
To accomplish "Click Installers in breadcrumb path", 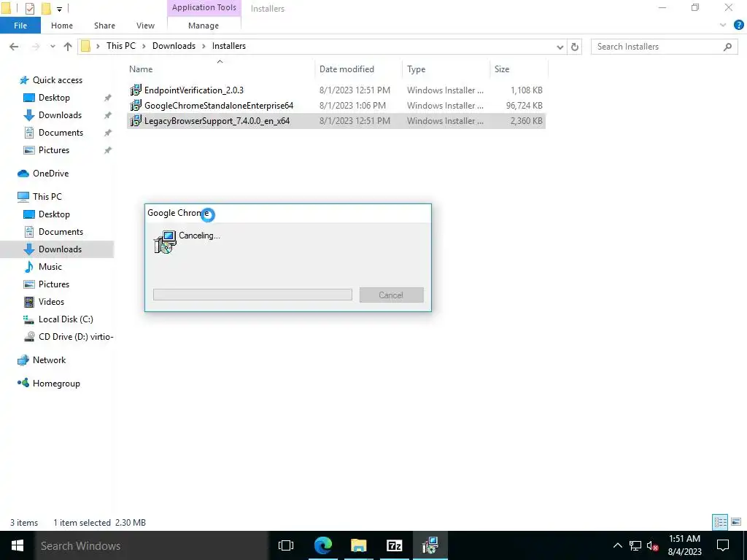I will 229,46.
